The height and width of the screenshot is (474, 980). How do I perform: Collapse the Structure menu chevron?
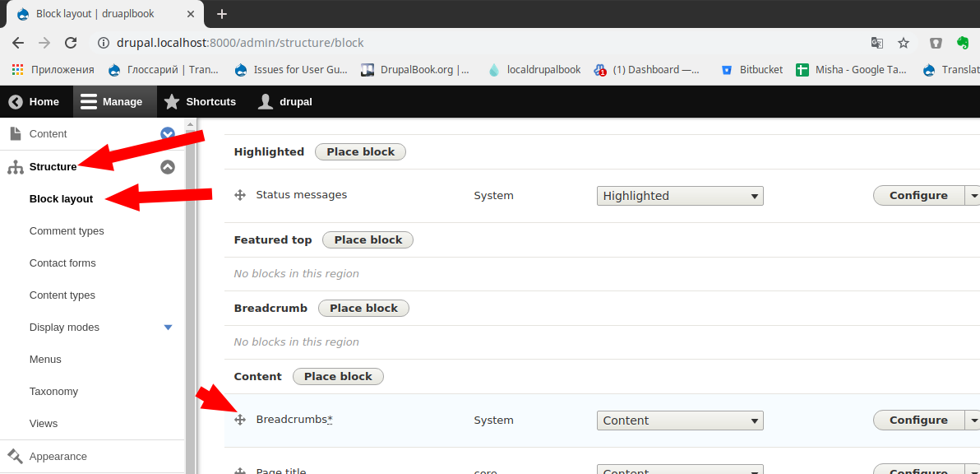point(168,167)
